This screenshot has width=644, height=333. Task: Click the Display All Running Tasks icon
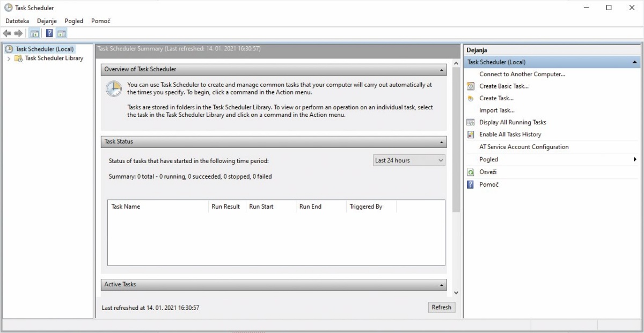471,122
